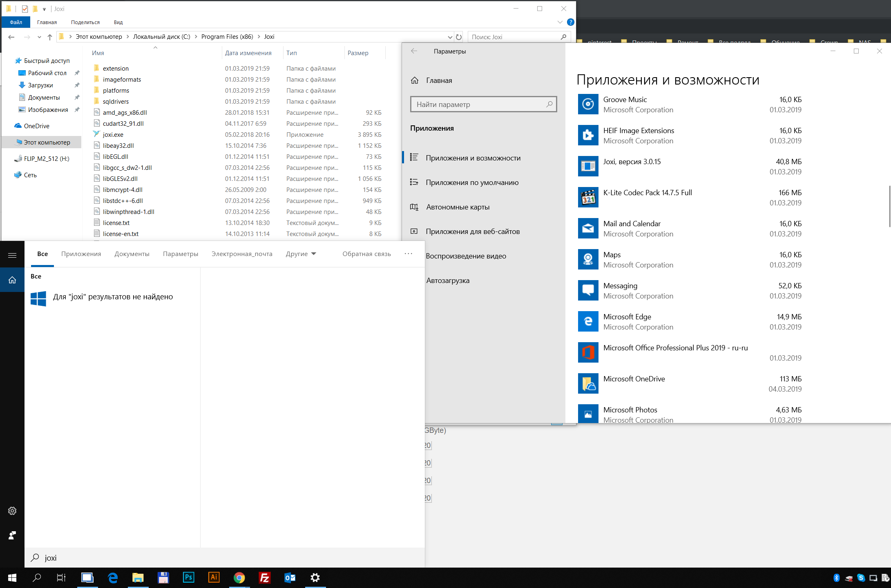
Task: Select the Microsoft Edge app list icon
Action: [588, 321]
